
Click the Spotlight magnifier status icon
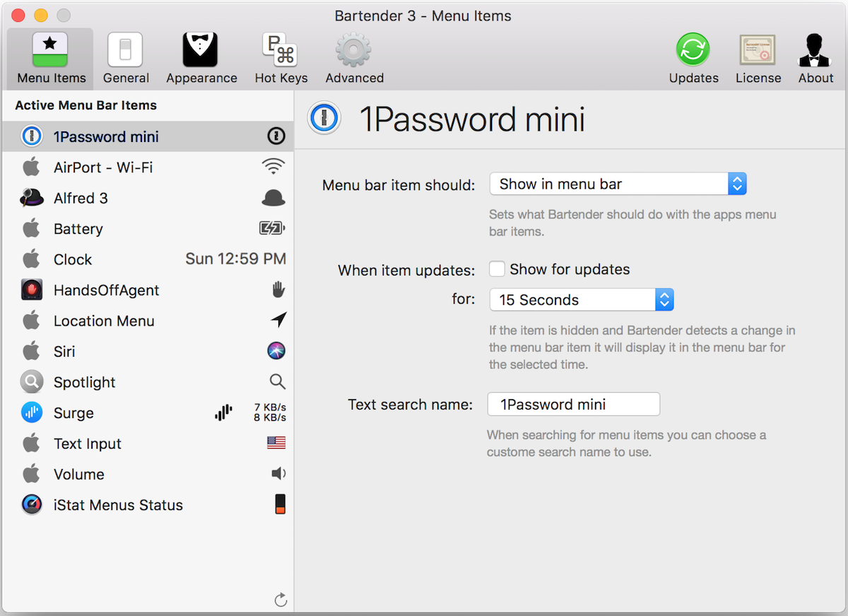click(x=278, y=382)
